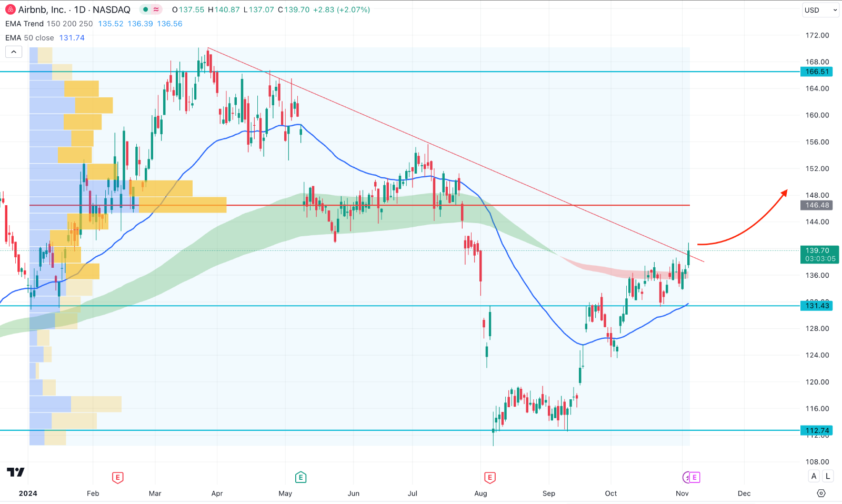
Task: Open the USD currency dropdown
Action: (820, 10)
